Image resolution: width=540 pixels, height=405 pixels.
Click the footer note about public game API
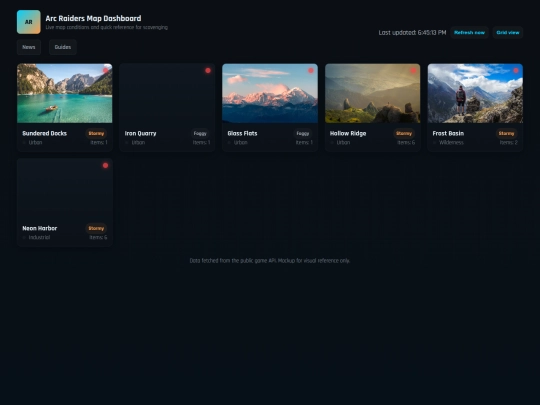270,261
